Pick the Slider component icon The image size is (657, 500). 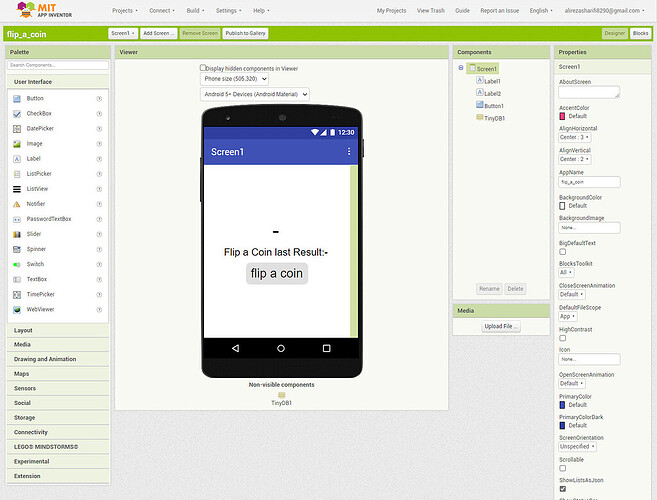click(17, 234)
